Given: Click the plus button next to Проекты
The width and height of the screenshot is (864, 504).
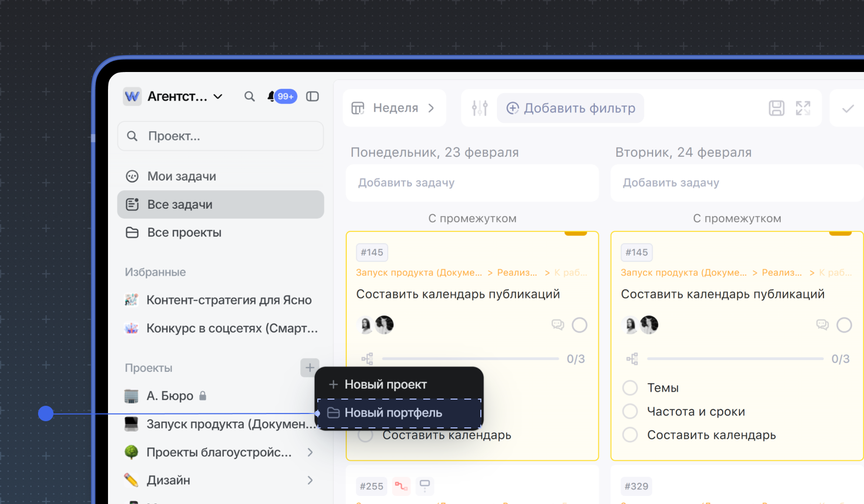Looking at the screenshot, I should click(310, 368).
